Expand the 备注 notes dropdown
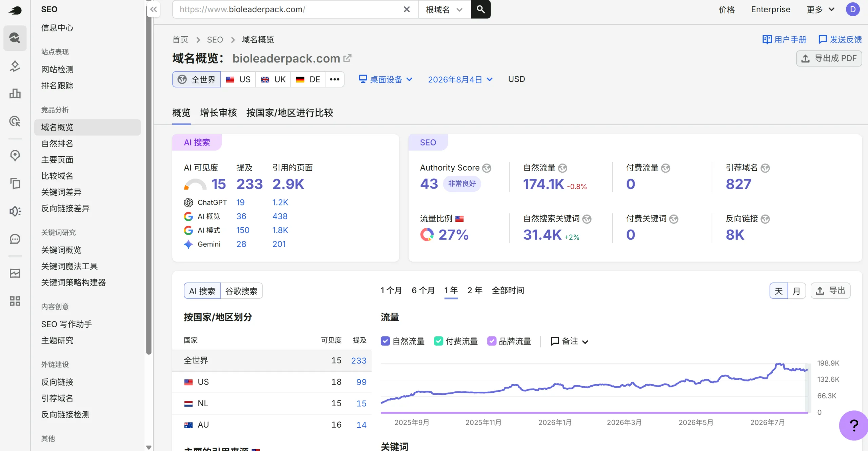The height and width of the screenshot is (451, 868). pyautogui.click(x=569, y=341)
